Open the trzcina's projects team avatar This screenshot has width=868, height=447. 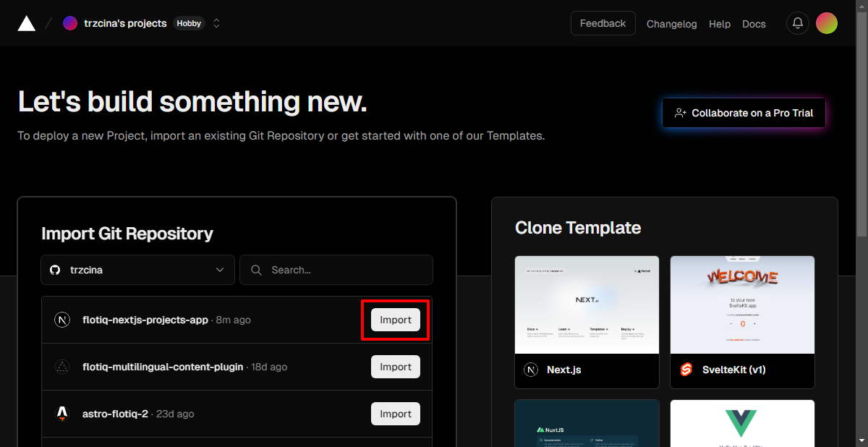[70, 23]
